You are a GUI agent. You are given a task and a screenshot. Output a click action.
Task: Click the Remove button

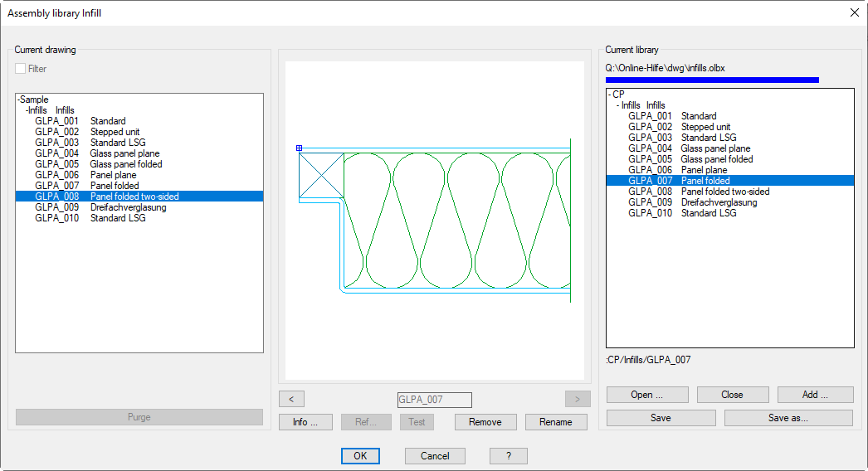pos(485,422)
